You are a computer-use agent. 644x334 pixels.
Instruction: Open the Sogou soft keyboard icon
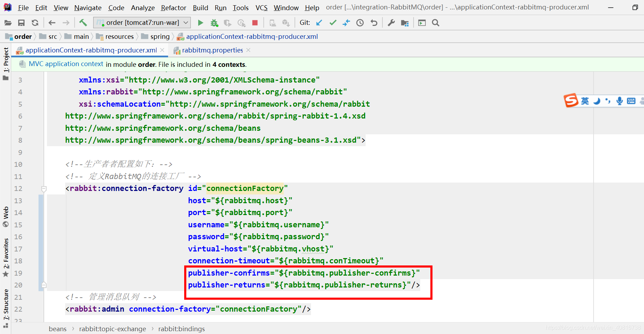pyautogui.click(x=631, y=101)
